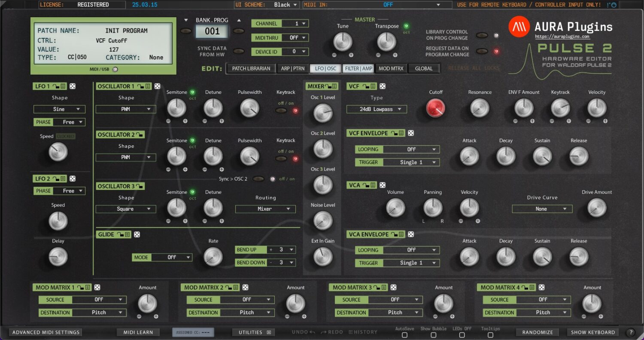Viewport: 644px width, 340px height.
Task: Randomize LFO 2 using the dice icon
Action: (x=73, y=178)
